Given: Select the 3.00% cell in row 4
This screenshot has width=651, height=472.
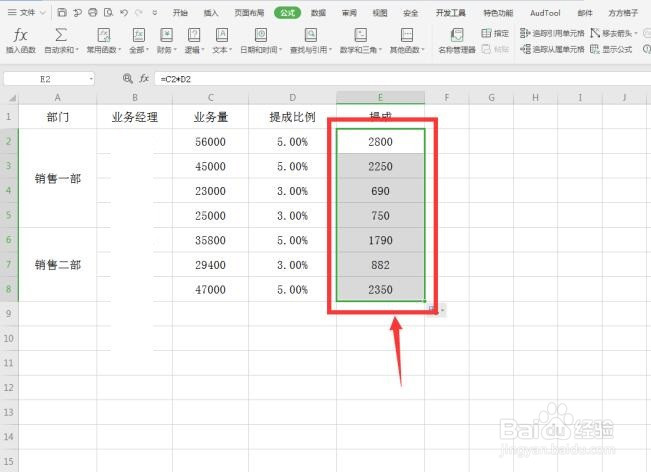Looking at the screenshot, I should pyautogui.click(x=292, y=191).
